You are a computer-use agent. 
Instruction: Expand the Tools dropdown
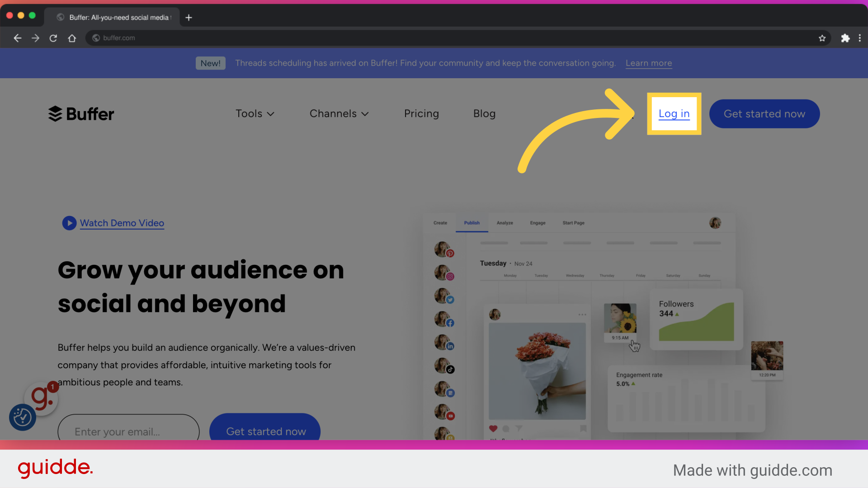click(255, 113)
